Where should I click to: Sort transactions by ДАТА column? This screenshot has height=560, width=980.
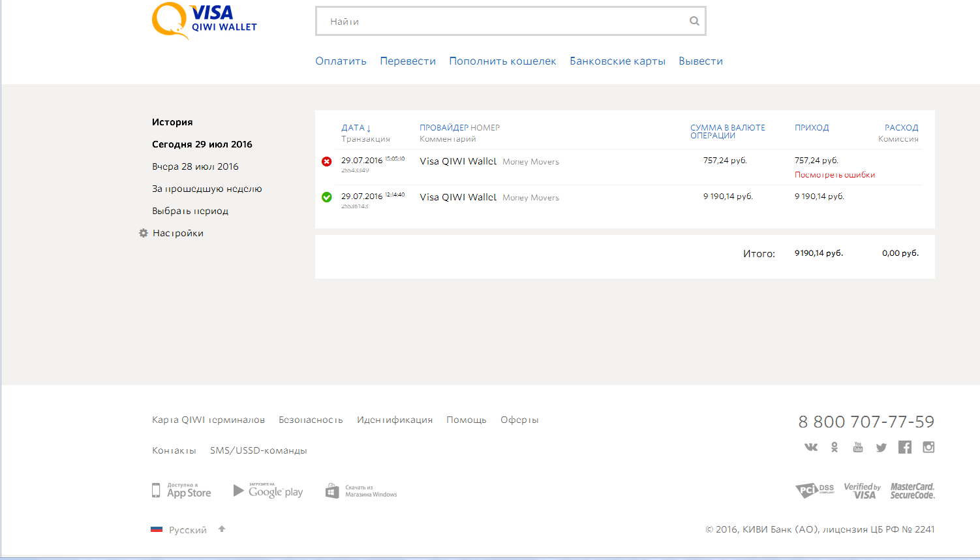(356, 128)
